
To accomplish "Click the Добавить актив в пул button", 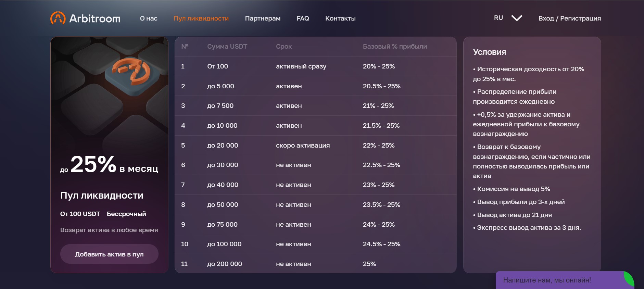I will click(109, 254).
